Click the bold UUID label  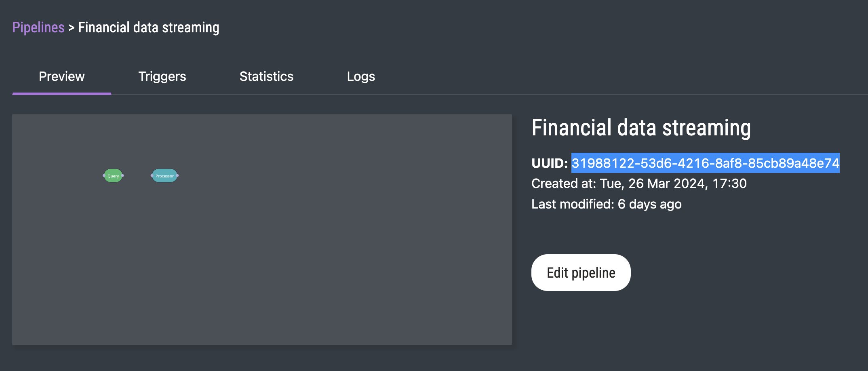[x=550, y=163]
